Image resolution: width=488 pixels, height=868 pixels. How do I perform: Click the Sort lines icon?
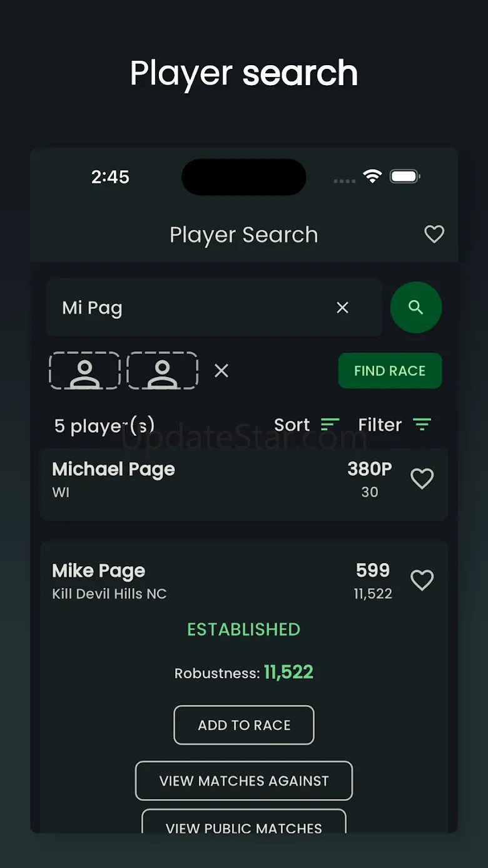point(330,425)
